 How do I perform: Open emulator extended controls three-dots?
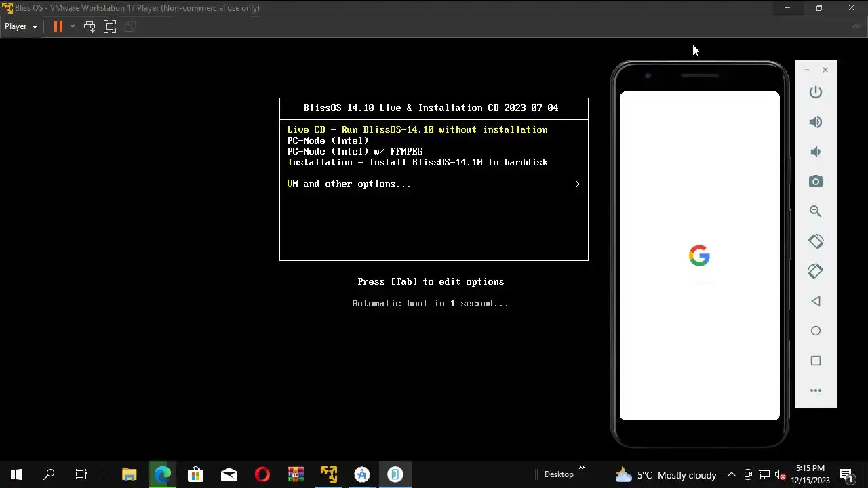(816, 390)
